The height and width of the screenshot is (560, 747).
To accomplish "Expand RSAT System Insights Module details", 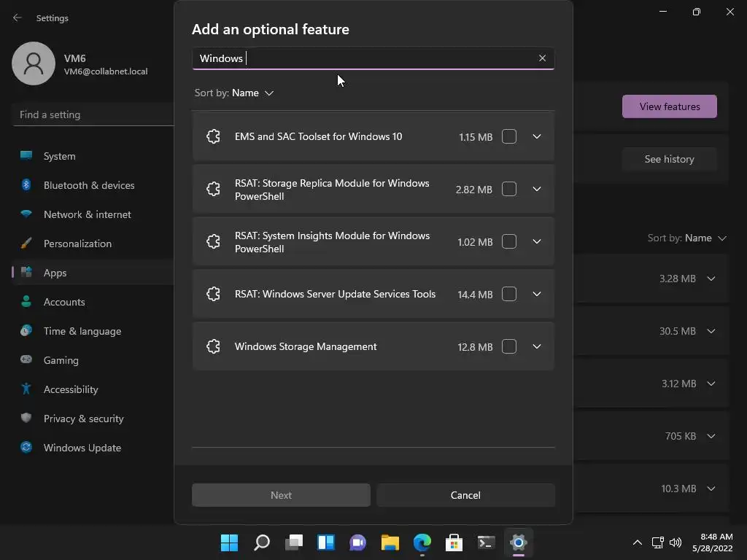I will tap(537, 241).
